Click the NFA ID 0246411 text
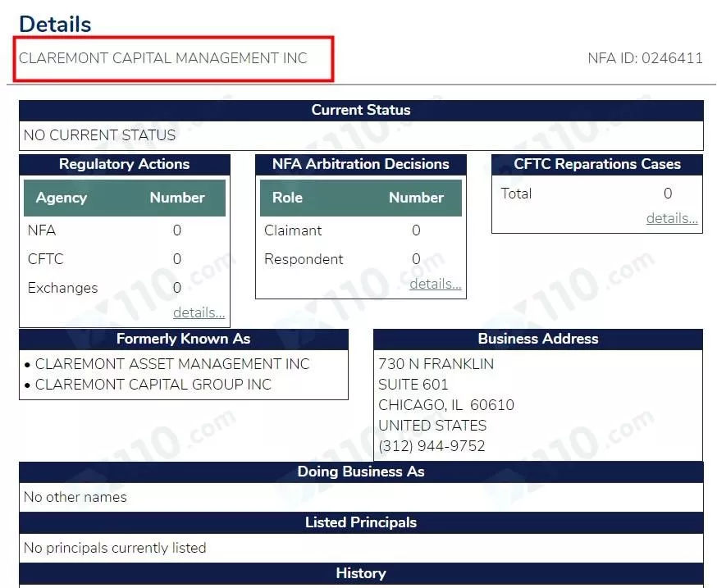The height and width of the screenshot is (588, 717). point(645,58)
